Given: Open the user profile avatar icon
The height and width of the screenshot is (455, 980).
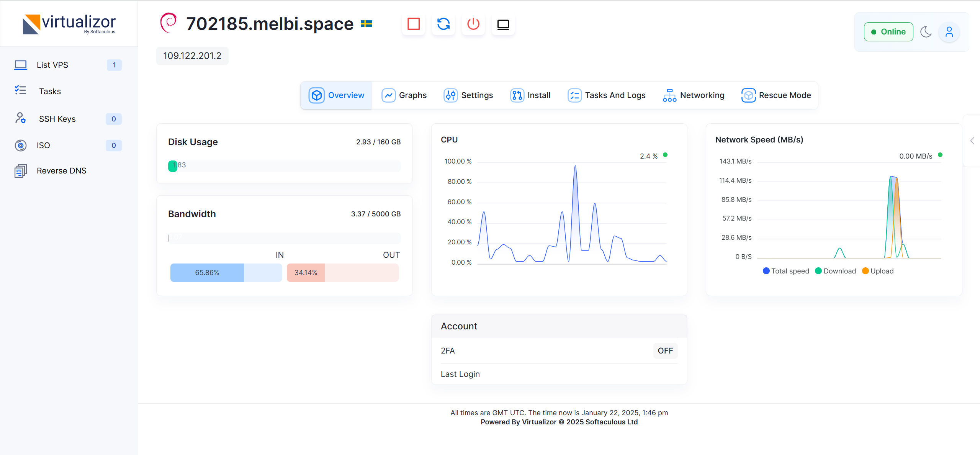Looking at the screenshot, I should coord(949,32).
